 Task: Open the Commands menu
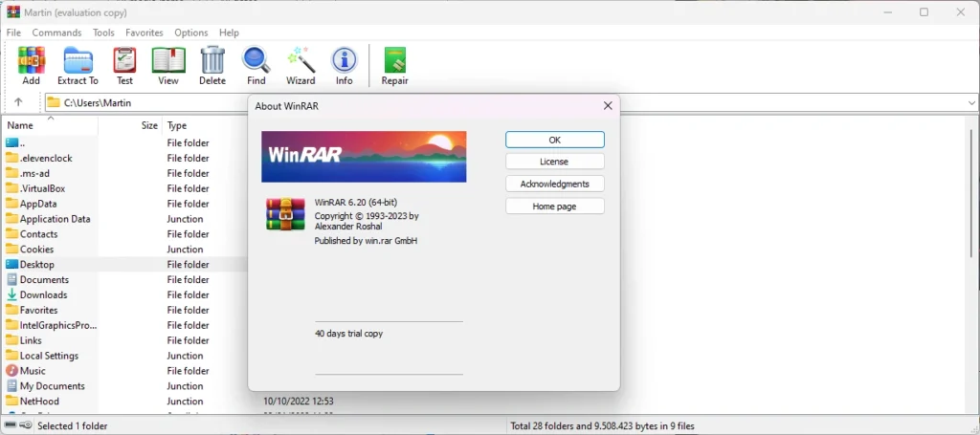pyautogui.click(x=56, y=33)
